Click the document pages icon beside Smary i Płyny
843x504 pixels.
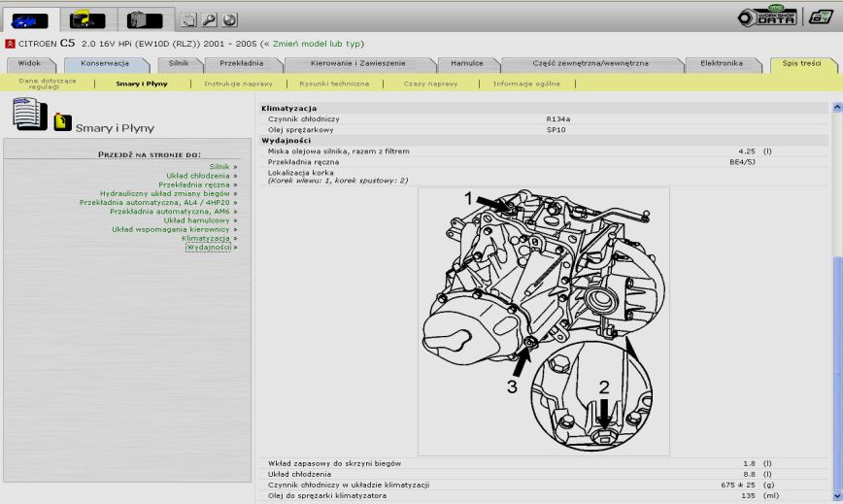pos(30,114)
